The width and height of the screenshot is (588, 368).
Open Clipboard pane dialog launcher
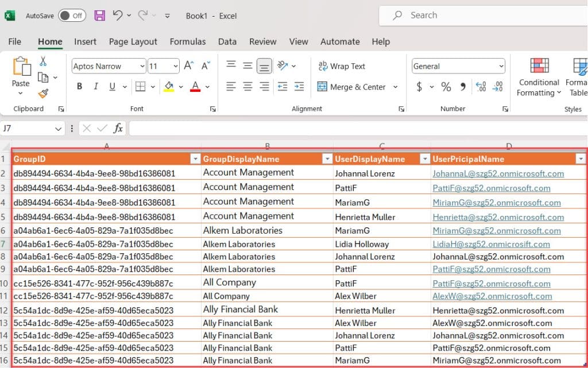(61, 109)
